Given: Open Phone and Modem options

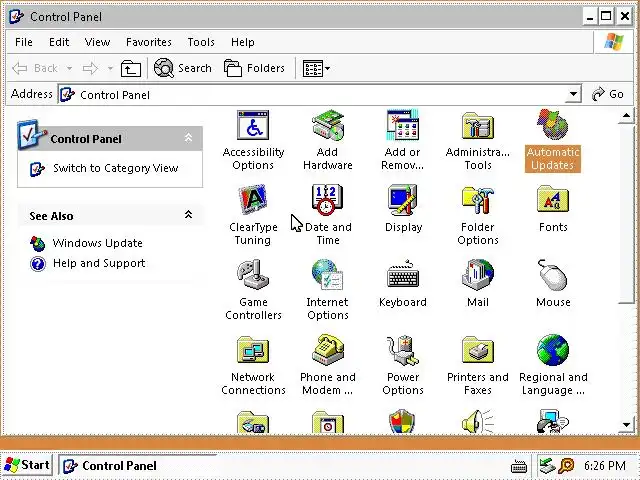Looking at the screenshot, I should tap(328, 366).
